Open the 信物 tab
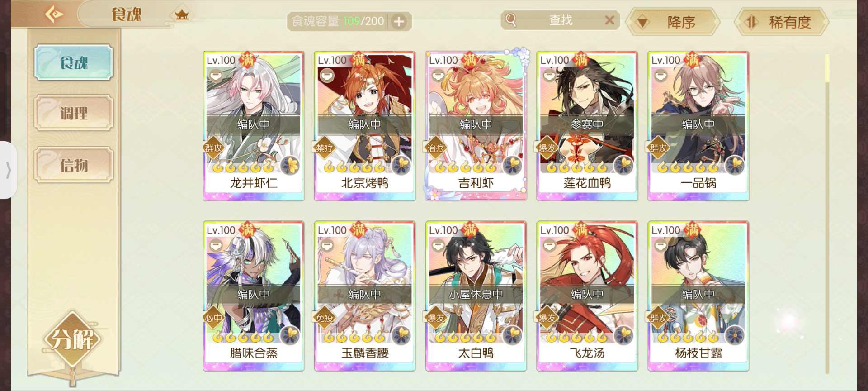Screen dimensions: 868x391 74,165
